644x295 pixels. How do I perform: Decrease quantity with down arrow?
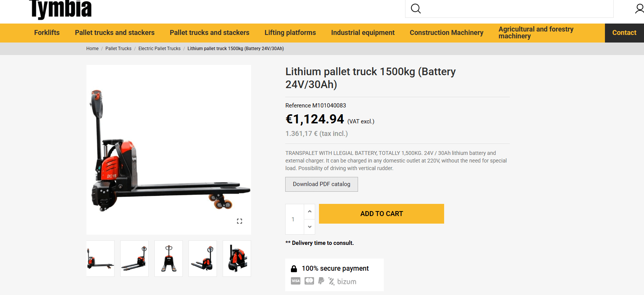click(x=309, y=227)
